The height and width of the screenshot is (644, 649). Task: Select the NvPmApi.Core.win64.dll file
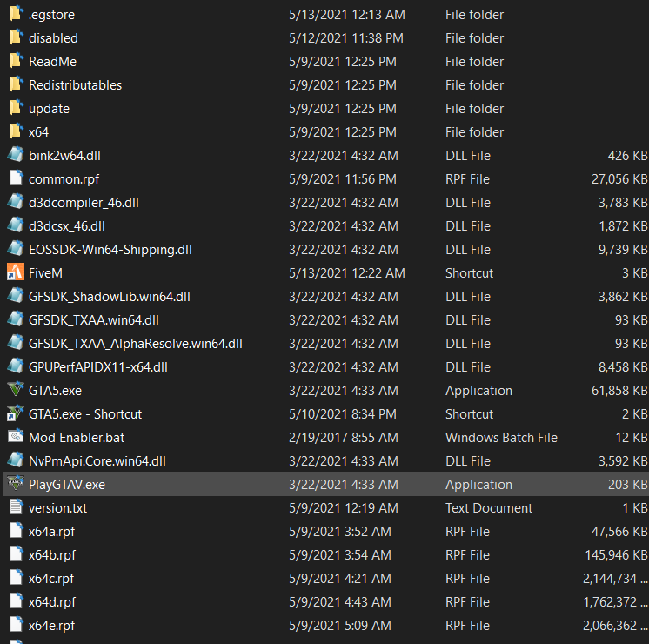97,460
